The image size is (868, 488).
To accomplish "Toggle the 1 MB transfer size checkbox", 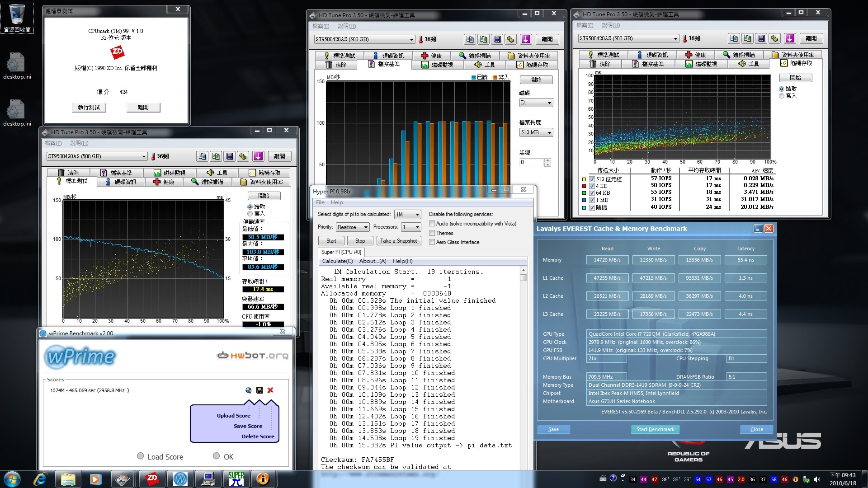I will pos(592,200).
